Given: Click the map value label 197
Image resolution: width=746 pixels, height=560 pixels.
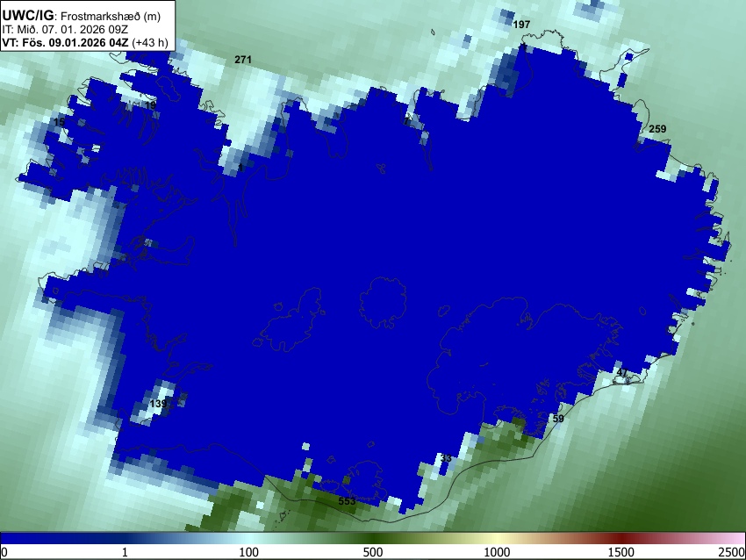Looking at the screenshot, I should pos(521,25).
